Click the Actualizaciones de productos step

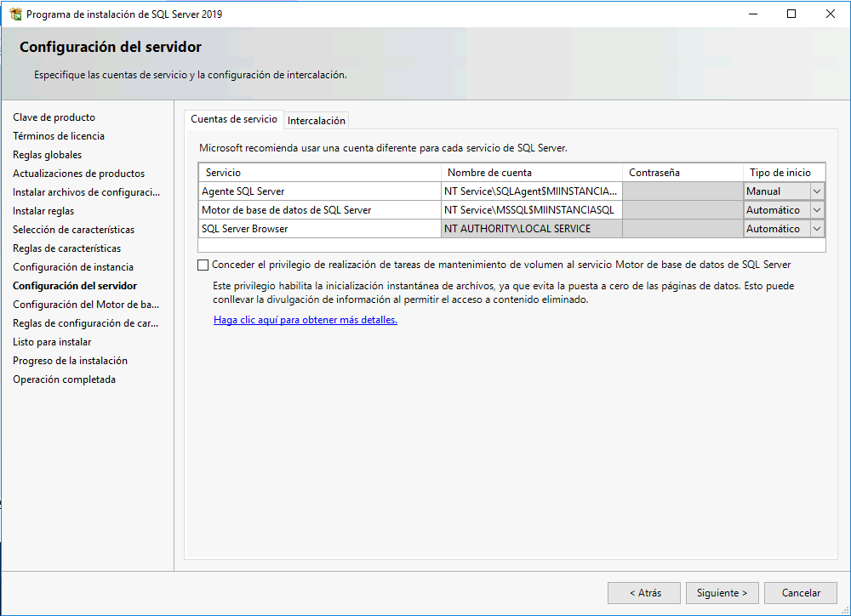78,173
